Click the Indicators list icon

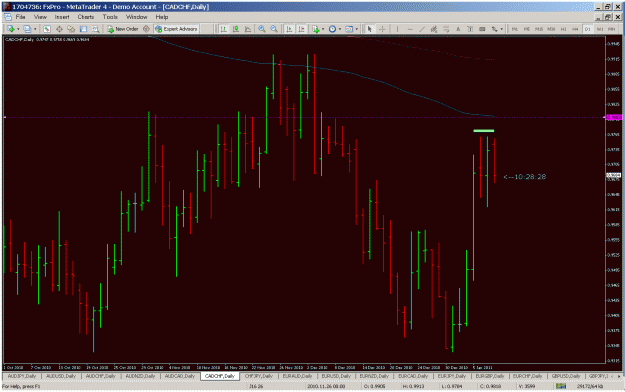point(316,29)
